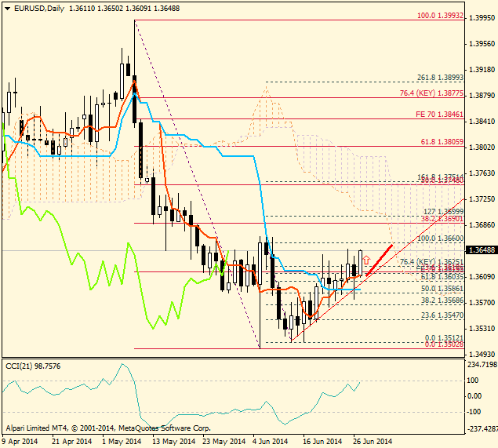498x448 pixels.
Task: Click the red up-arrow marker near the latest candle
Action: (366, 260)
